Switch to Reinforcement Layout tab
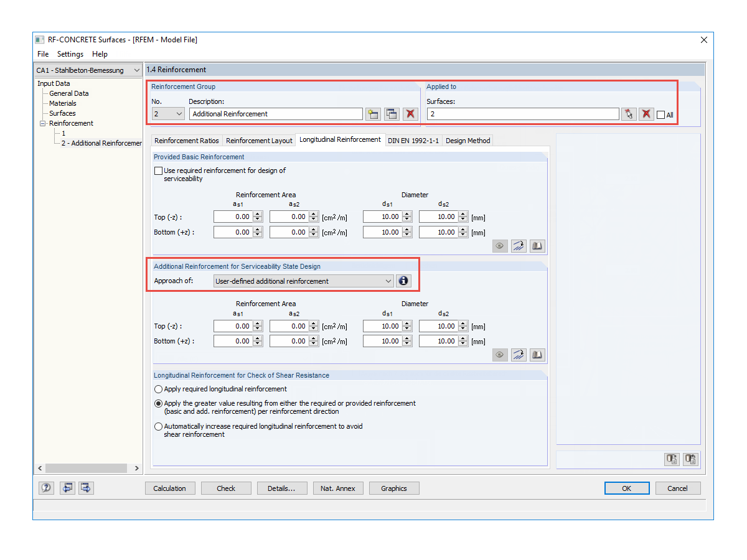747x560 pixels. (259, 141)
